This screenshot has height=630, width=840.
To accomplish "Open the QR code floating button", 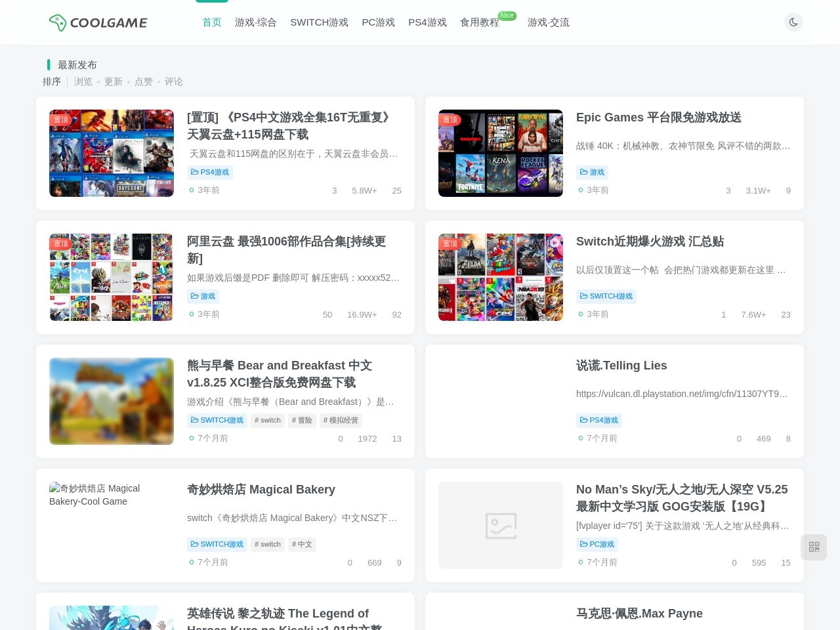I will (x=814, y=547).
